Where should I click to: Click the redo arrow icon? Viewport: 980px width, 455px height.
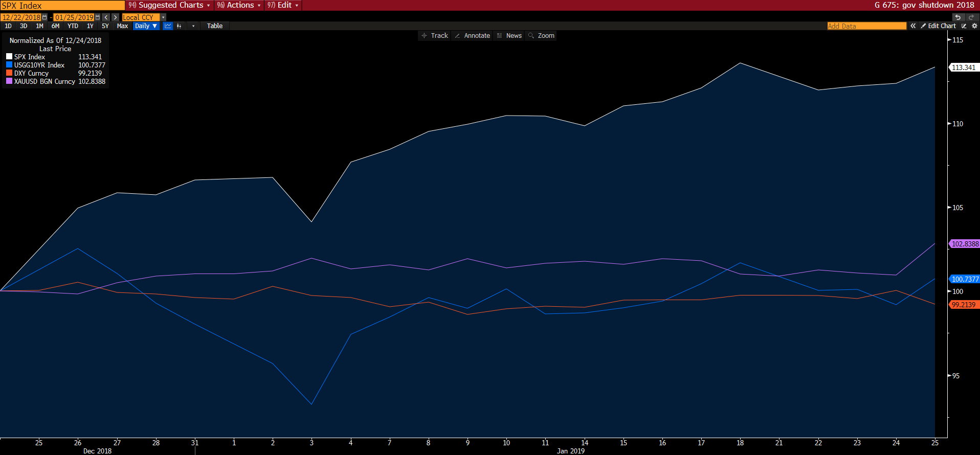tap(971, 17)
